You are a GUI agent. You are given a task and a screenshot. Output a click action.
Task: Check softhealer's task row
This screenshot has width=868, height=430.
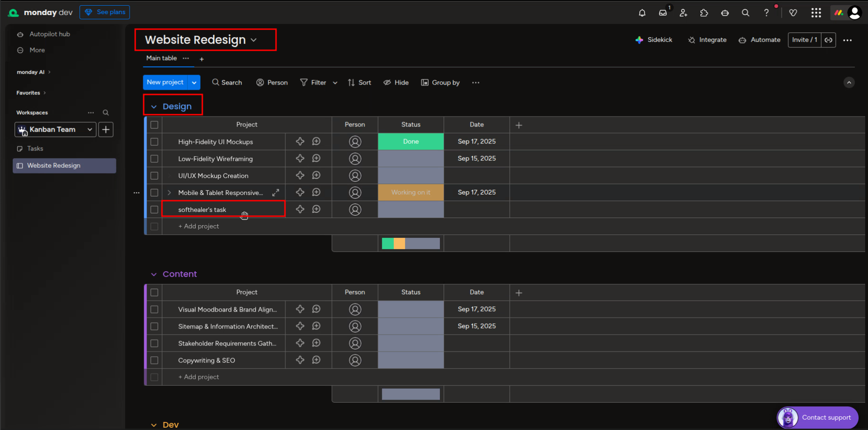click(154, 210)
